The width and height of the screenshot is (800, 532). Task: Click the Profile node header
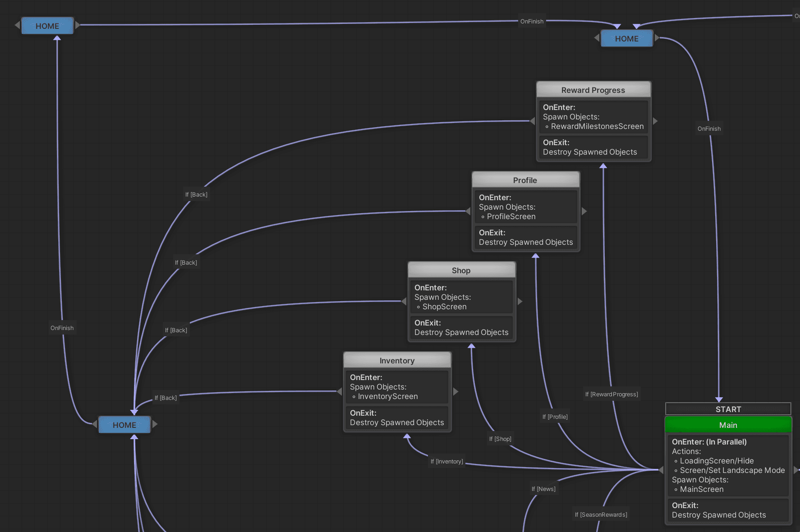pyautogui.click(x=525, y=180)
